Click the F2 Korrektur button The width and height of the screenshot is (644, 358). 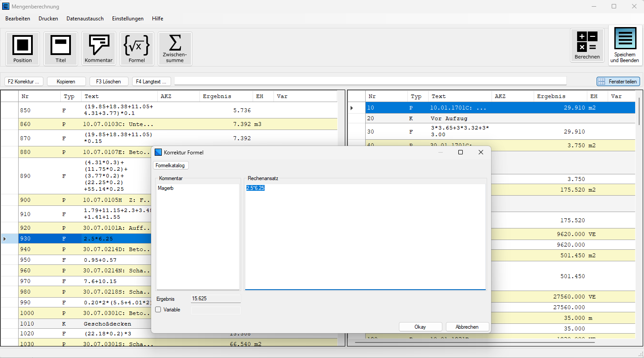tap(24, 82)
